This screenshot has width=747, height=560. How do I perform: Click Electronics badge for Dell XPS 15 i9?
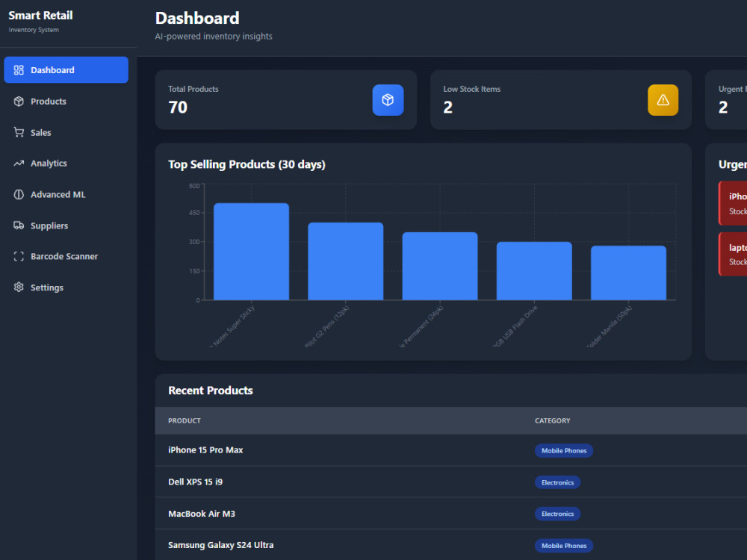(557, 482)
